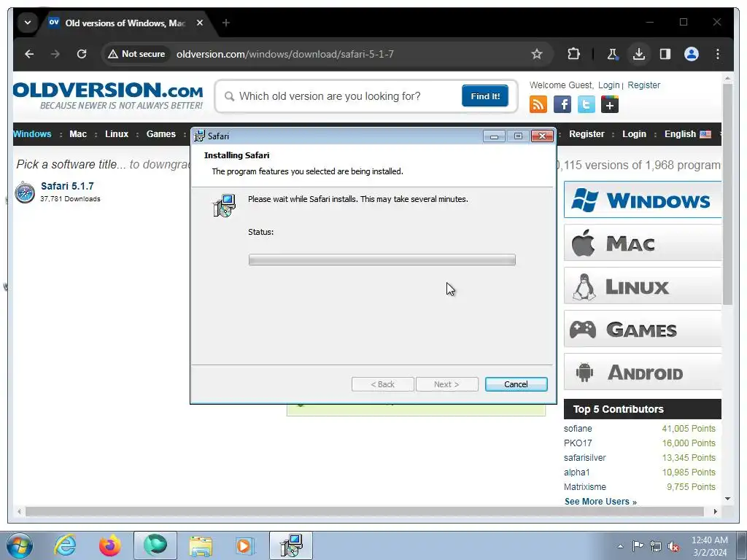Open contributor Matrixisme's profile
The image size is (747, 560).
(x=585, y=487)
